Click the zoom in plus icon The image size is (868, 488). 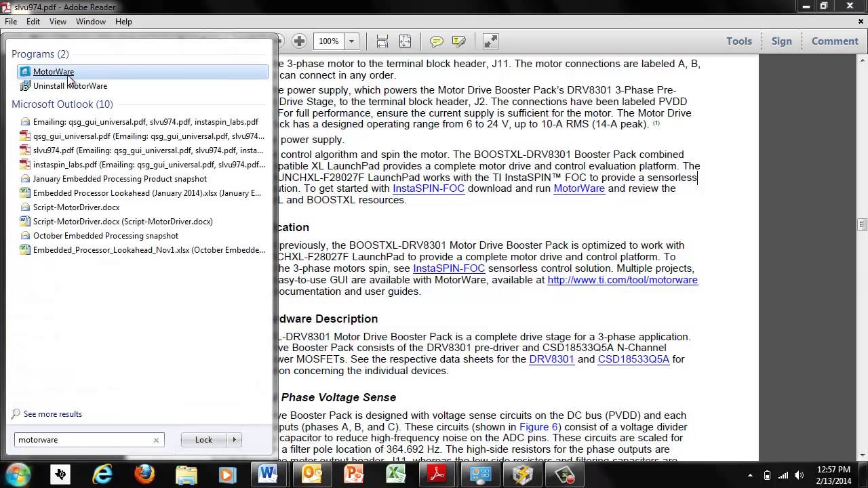click(x=299, y=41)
